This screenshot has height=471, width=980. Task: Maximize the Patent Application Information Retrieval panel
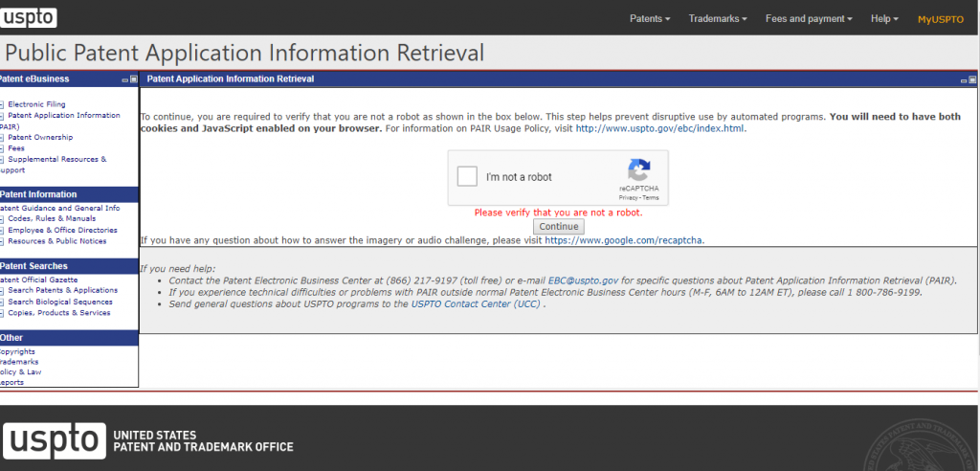click(972, 79)
